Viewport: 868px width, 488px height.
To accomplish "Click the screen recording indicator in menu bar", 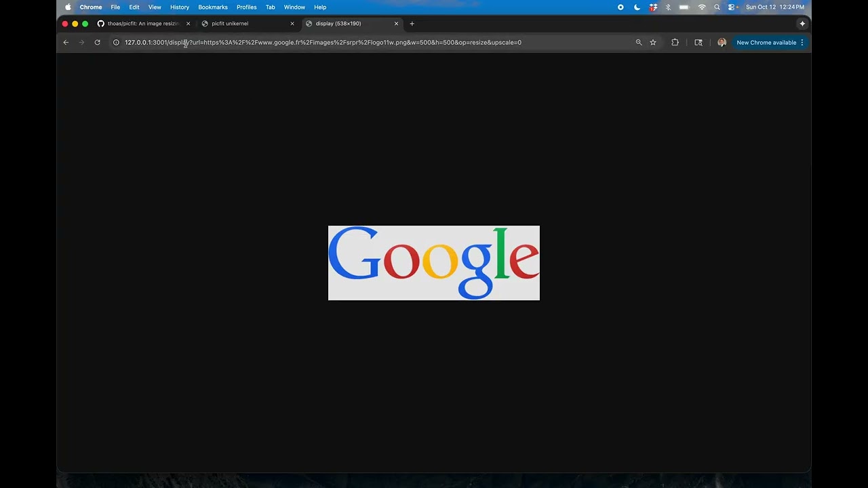I will (x=620, y=7).
